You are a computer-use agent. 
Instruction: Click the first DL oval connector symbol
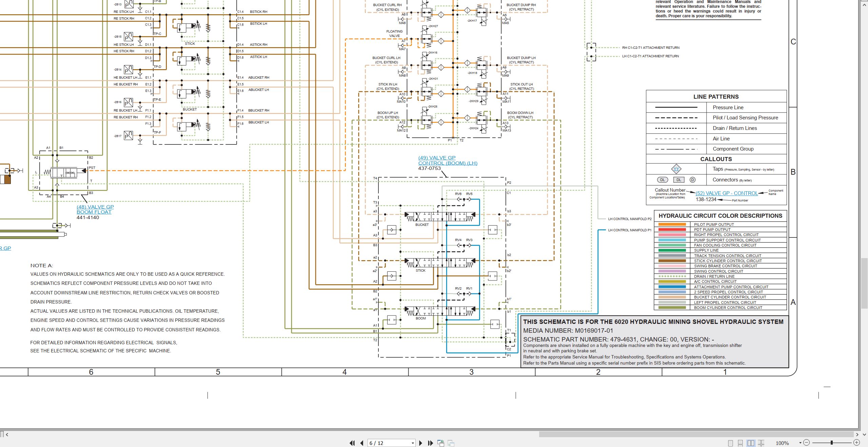point(663,180)
